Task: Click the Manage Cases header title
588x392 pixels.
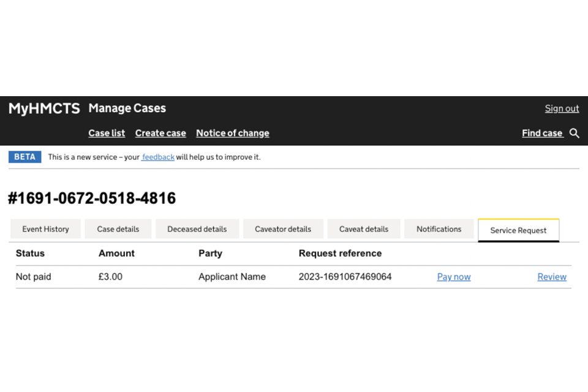Action: click(x=127, y=108)
